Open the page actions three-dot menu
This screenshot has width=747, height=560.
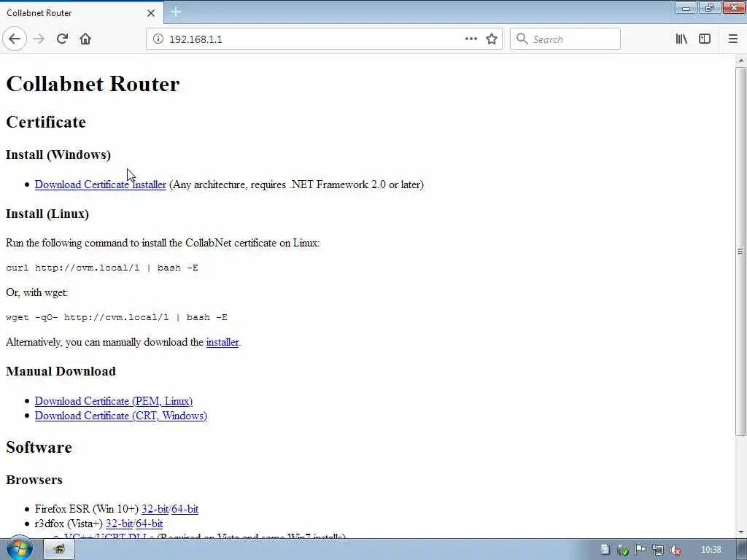(471, 39)
